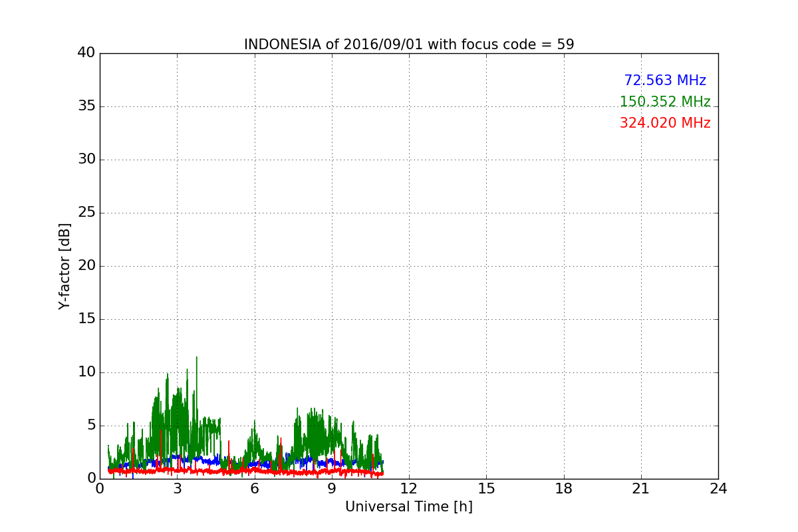Click the x-axis tick label 15
The height and width of the screenshot is (532, 798).
point(486,488)
